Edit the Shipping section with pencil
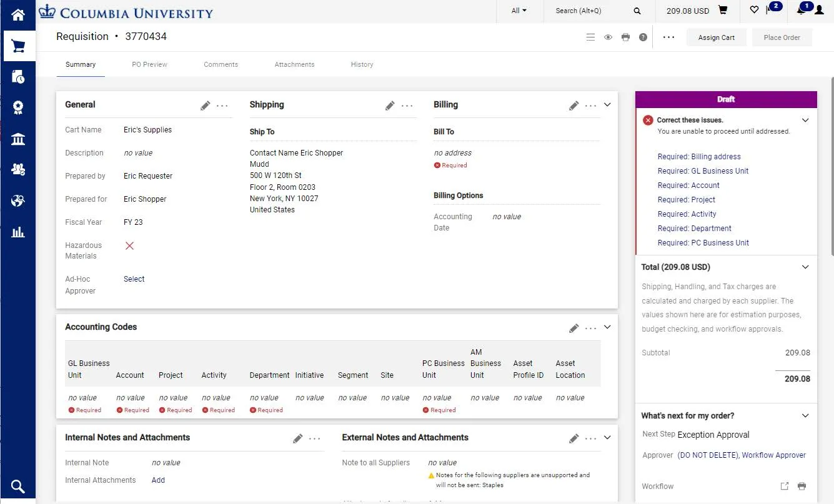The image size is (834, 504). pos(390,106)
